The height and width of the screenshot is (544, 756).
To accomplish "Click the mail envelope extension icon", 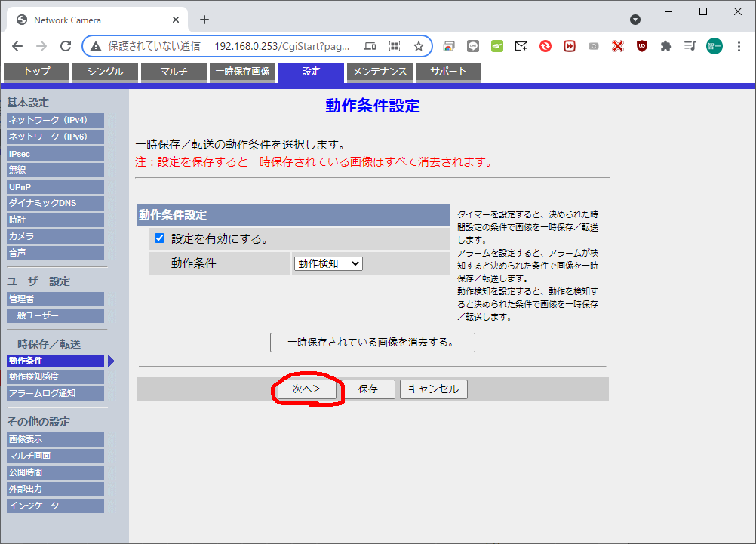I will 521,46.
